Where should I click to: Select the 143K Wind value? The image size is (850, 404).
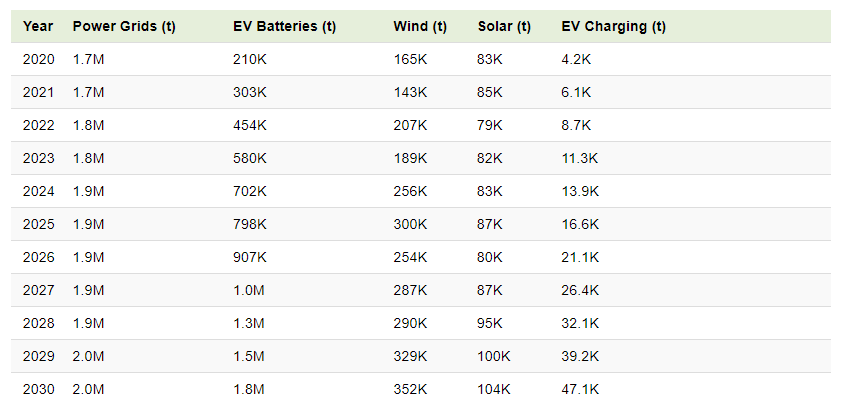[410, 92]
